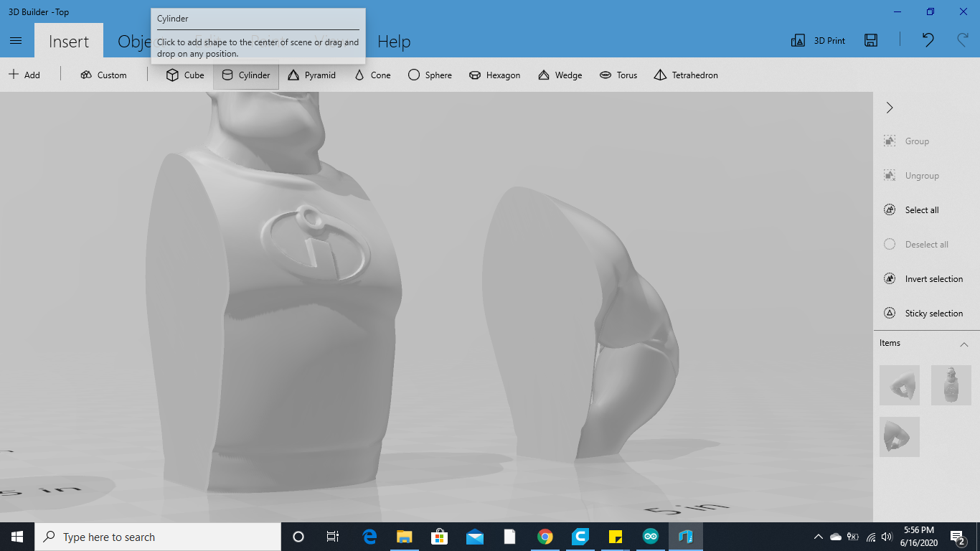Screen dimensions: 980x551
Task: Open the 3D Print option
Action: click(x=816, y=41)
